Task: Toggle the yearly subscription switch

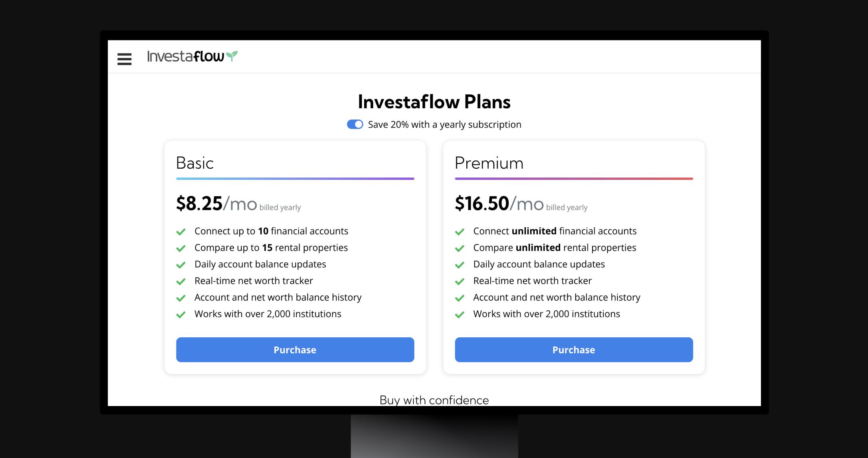Action: 355,124
